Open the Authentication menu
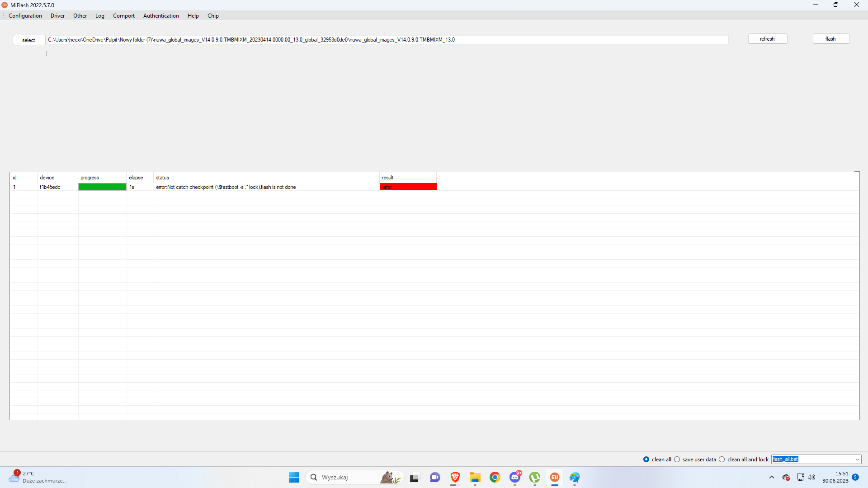 click(161, 16)
